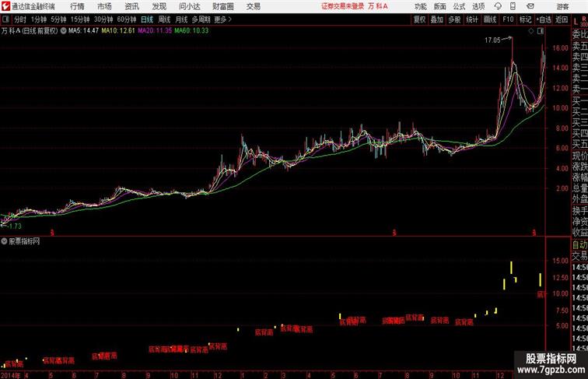Open the 市场 menu

pos(104,6)
